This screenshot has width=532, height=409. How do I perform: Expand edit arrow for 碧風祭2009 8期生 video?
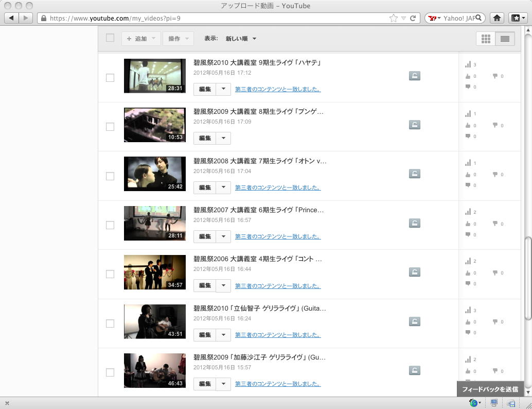223,138
